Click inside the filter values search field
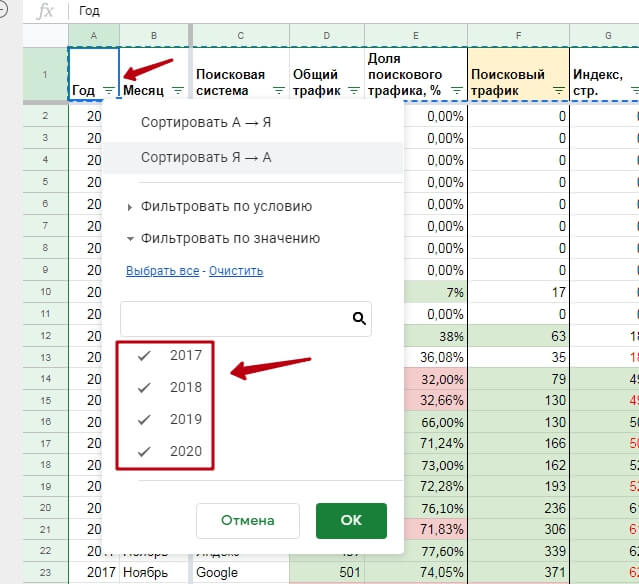Image resolution: width=639 pixels, height=584 pixels. (236, 319)
